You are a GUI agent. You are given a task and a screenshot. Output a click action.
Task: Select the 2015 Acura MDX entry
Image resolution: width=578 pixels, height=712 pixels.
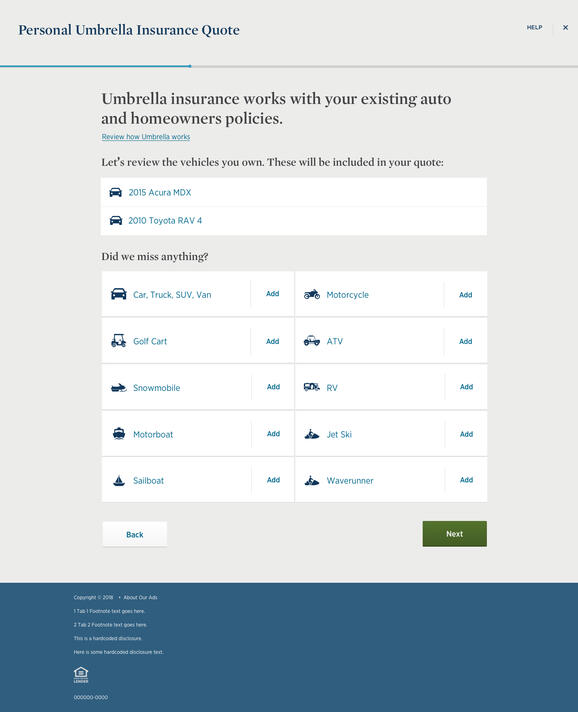pyautogui.click(x=294, y=193)
